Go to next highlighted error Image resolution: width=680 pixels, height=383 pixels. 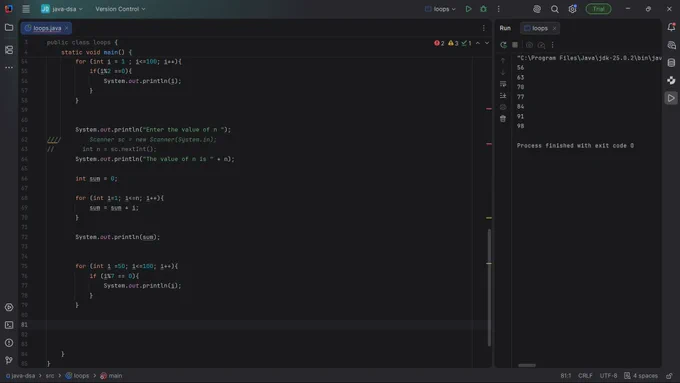point(487,43)
